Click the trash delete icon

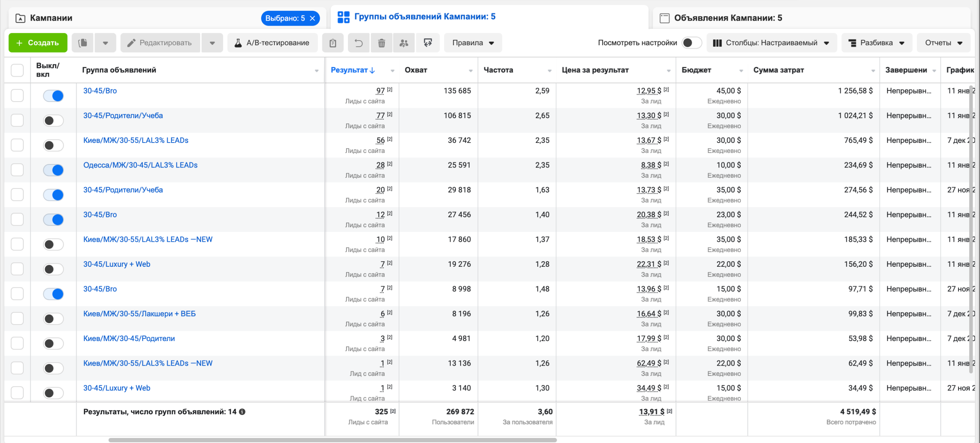(x=381, y=43)
